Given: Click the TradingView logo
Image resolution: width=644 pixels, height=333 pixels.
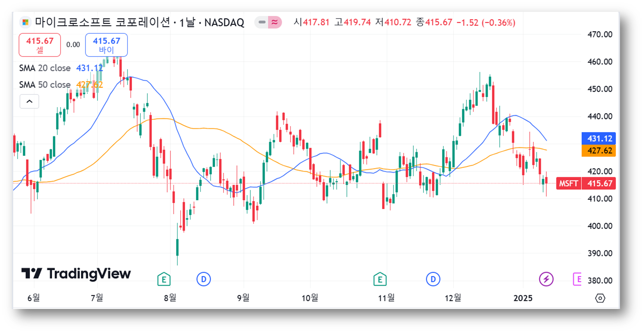Looking at the screenshot, I should coord(76,273).
